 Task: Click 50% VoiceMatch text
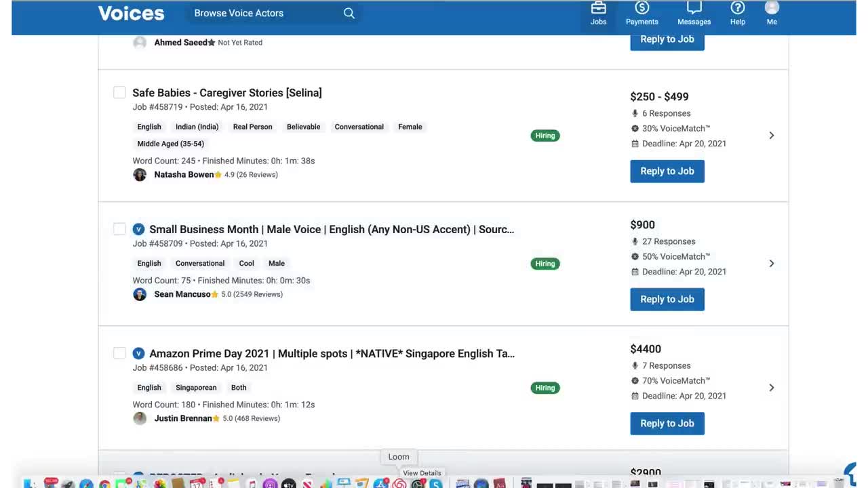tap(676, 256)
